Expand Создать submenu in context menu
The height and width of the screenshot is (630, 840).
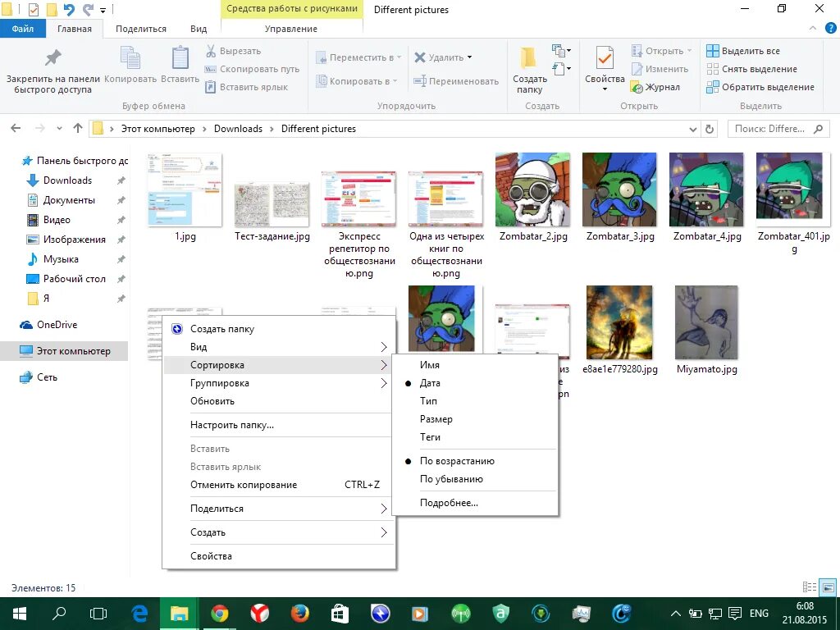point(279,532)
